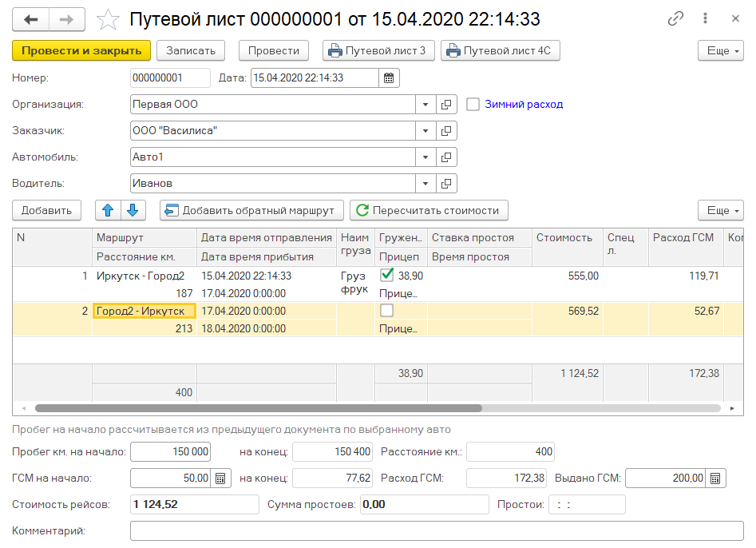Click the table horizontal scrollbar thumb
Image resolution: width=756 pixels, height=548 pixels.
pyautogui.click(x=259, y=408)
